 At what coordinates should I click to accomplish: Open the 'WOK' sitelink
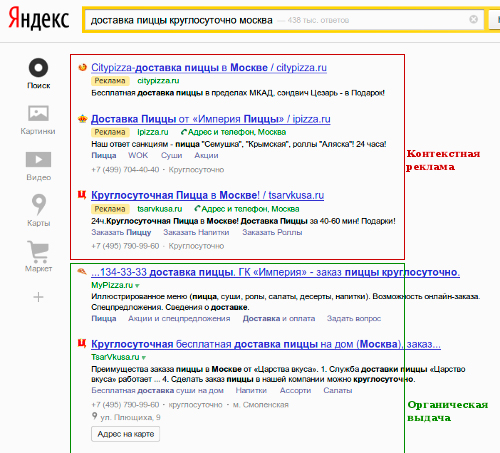[138, 156]
